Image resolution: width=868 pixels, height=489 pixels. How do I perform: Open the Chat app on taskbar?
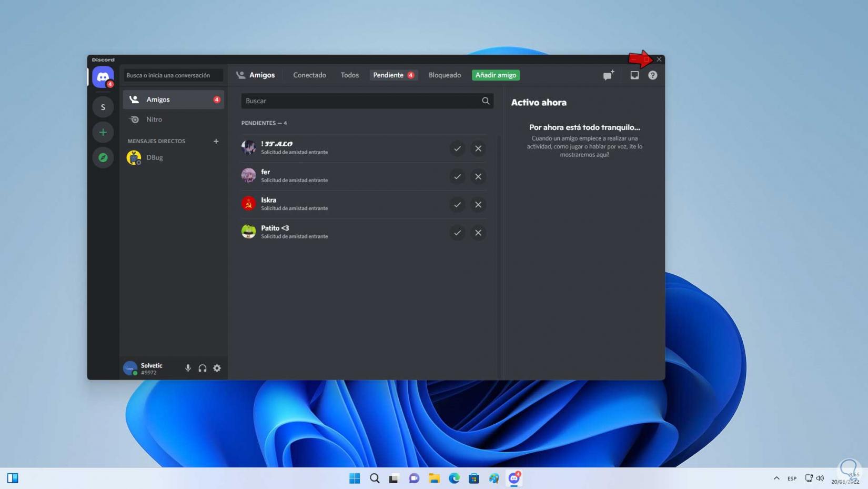coord(414,478)
